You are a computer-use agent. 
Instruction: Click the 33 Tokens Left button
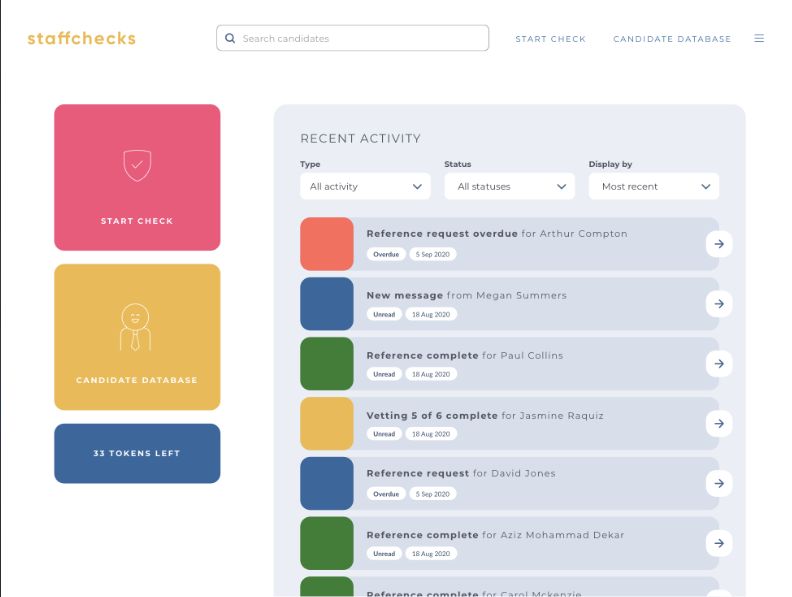[137, 453]
